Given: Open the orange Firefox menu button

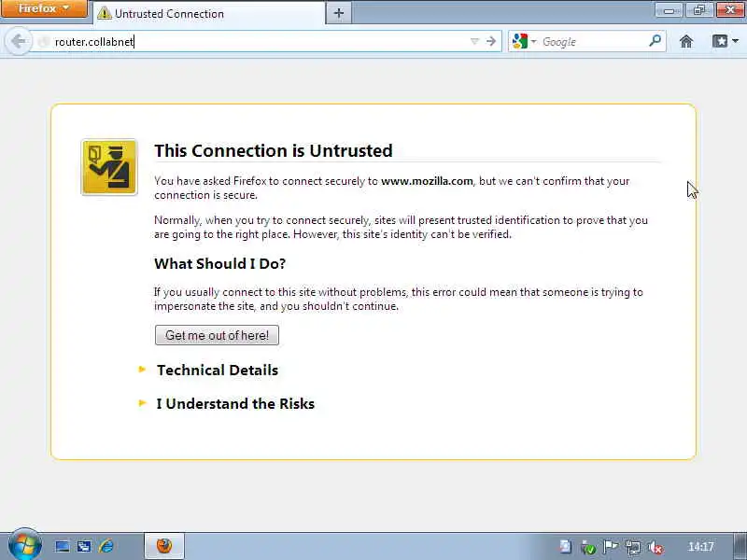Looking at the screenshot, I should (44, 8).
